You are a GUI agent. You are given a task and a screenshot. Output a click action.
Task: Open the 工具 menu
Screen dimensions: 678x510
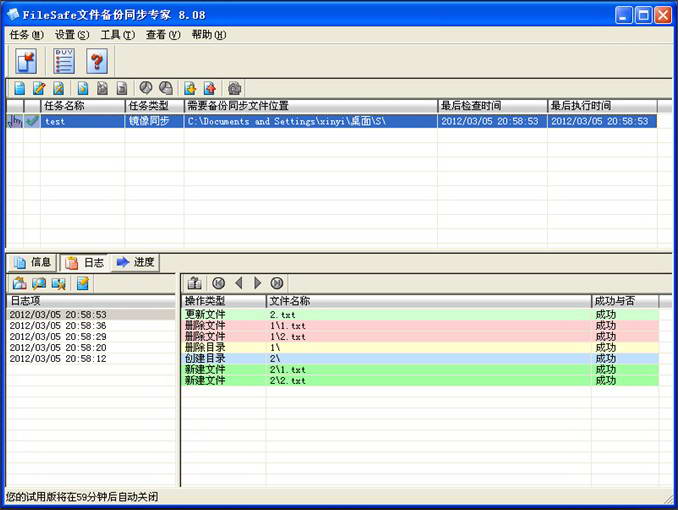(118, 35)
